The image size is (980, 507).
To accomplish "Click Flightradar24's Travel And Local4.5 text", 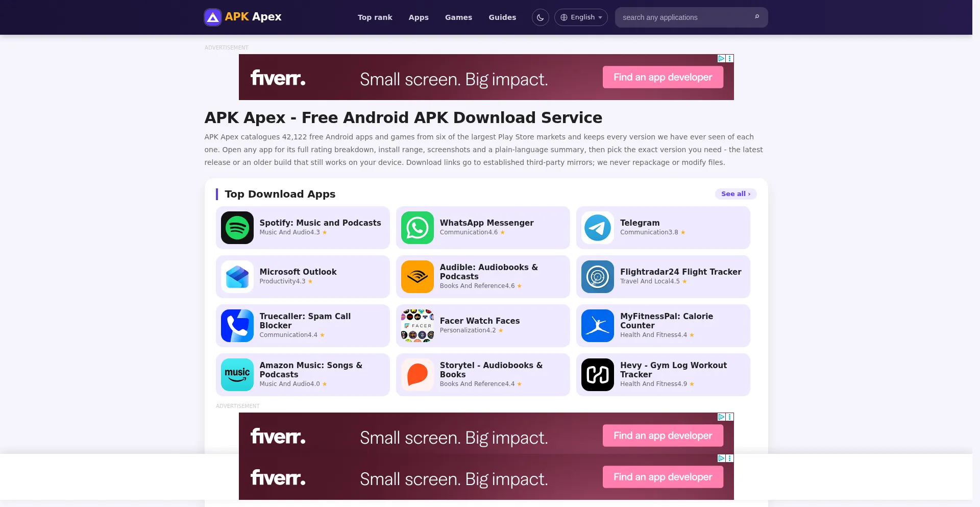I will coord(653,281).
